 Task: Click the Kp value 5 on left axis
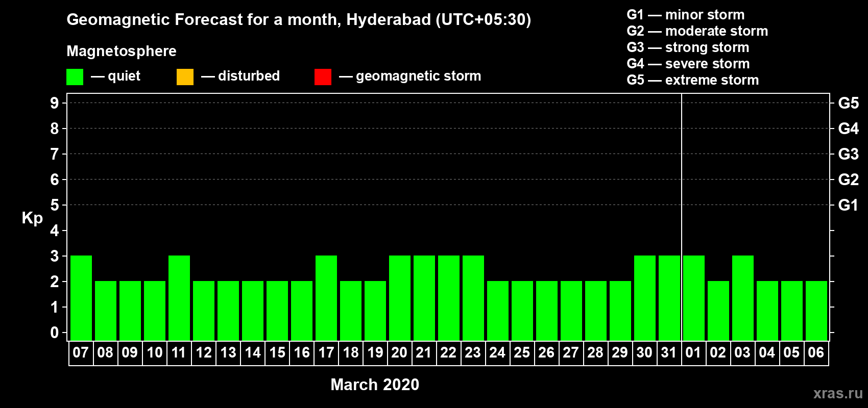click(x=55, y=205)
